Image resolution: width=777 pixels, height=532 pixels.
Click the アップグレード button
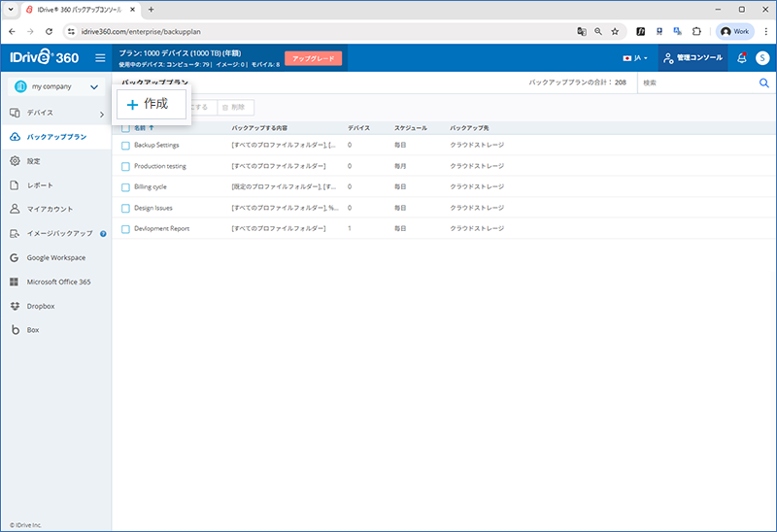coord(313,58)
